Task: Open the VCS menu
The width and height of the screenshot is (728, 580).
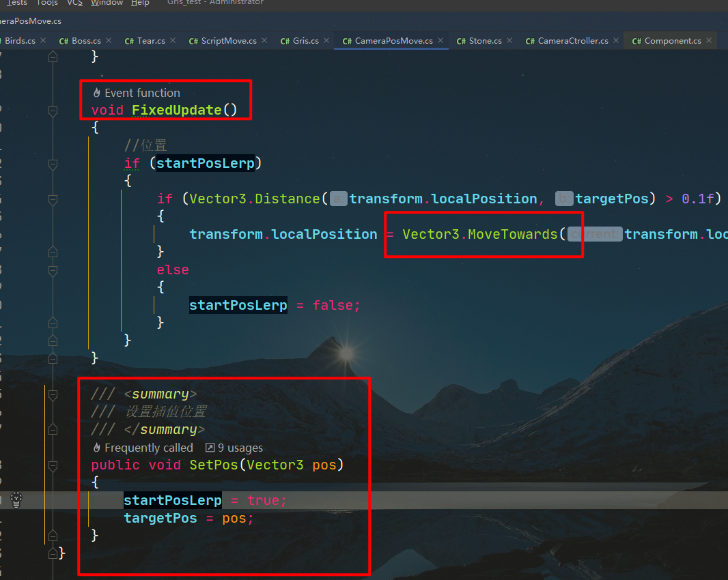Action: [74, 3]
